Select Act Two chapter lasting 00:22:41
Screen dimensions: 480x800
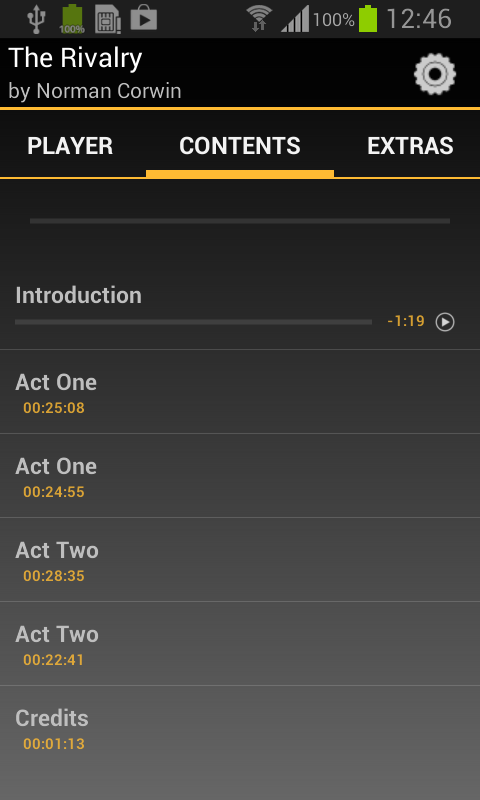tap(240, 644)
